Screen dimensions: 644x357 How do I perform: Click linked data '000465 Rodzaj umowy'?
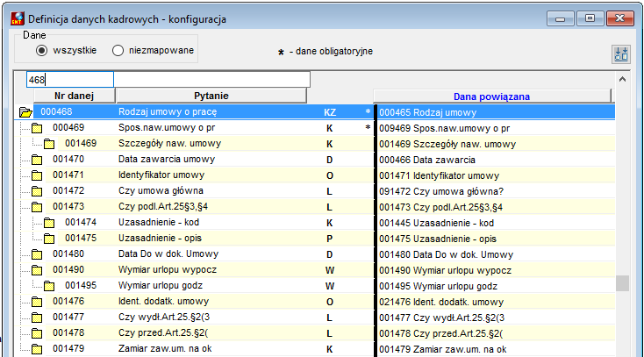pyautogui.click(x=427, y=112)
